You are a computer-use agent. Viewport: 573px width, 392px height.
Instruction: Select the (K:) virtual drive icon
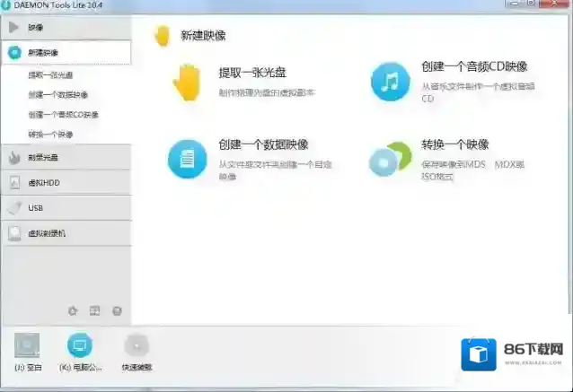79,345
